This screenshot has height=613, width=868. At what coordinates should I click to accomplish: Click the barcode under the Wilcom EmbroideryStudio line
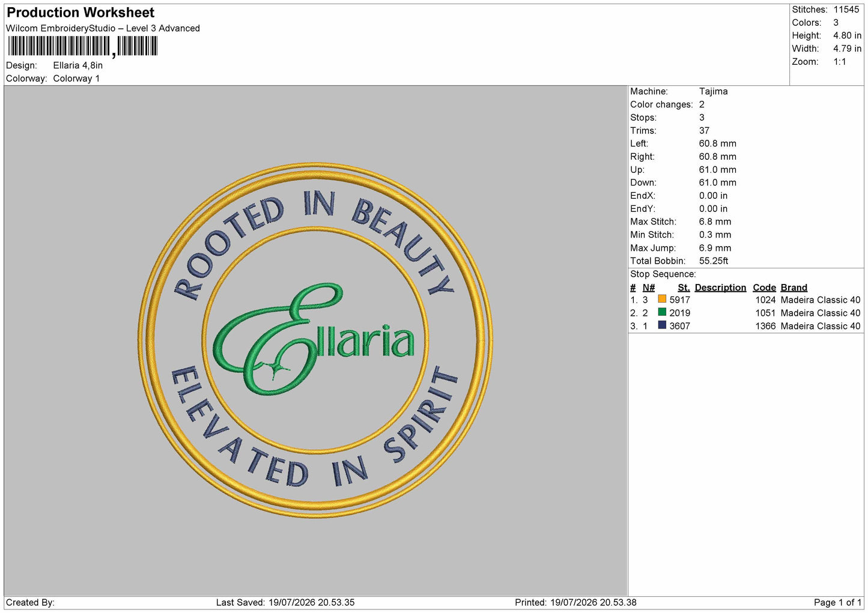click(x=83, y=46)
